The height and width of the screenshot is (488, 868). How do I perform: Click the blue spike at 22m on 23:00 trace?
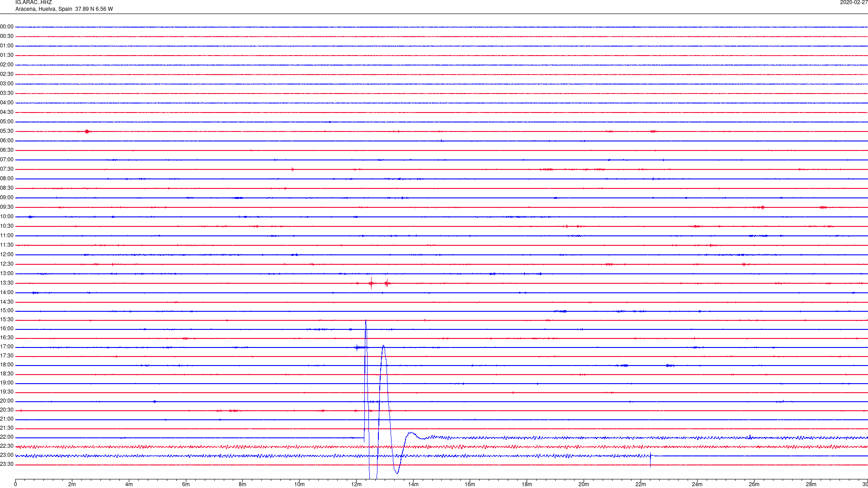pyautogui.click(x=651, y=459)
